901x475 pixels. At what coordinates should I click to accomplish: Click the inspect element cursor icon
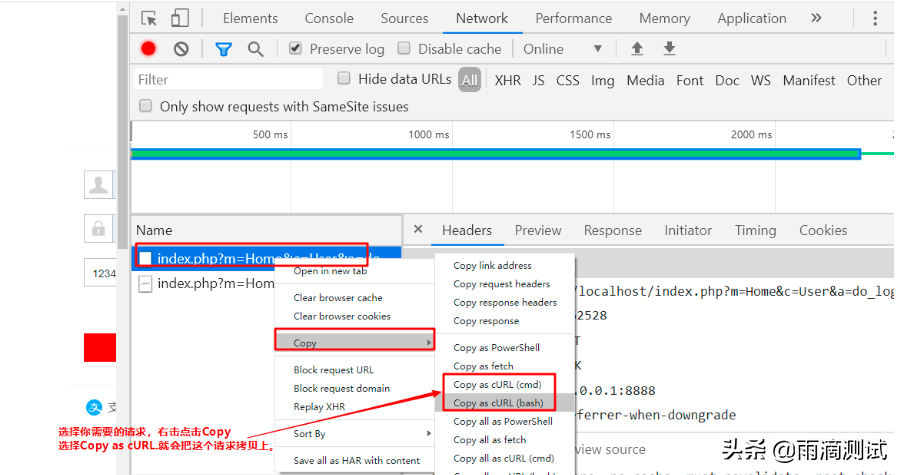tap(149, 18)
